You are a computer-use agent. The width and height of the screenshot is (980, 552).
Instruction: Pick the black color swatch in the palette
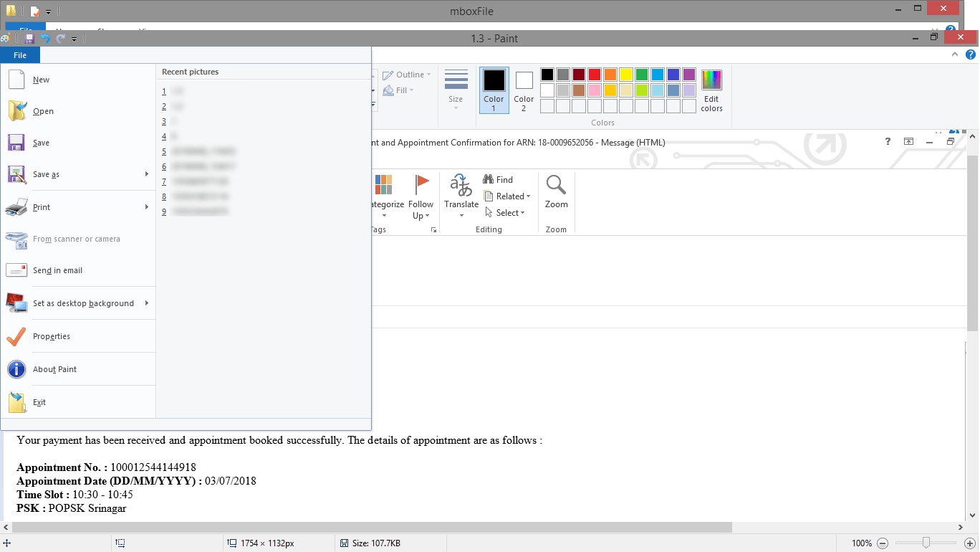[547, 74]
